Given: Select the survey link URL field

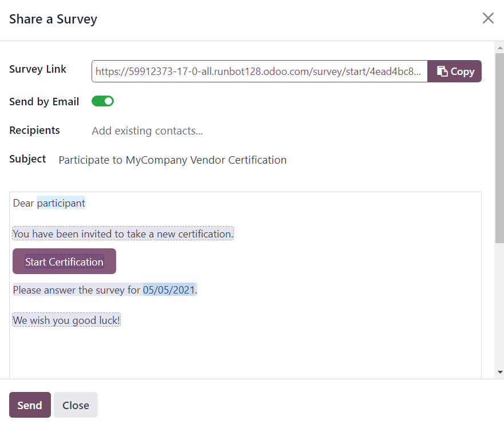Looking at the screenshot, I should (257, 71).
